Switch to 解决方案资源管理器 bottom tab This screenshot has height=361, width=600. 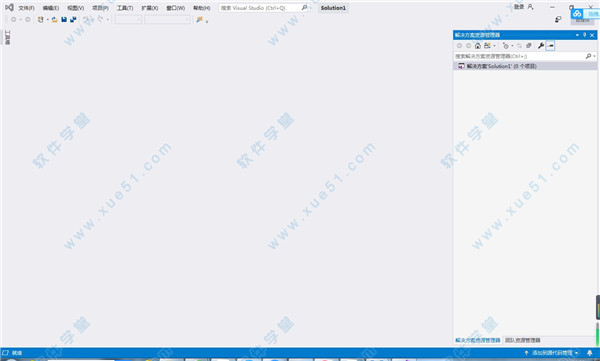pyautogui.click(x=478, y=340)
